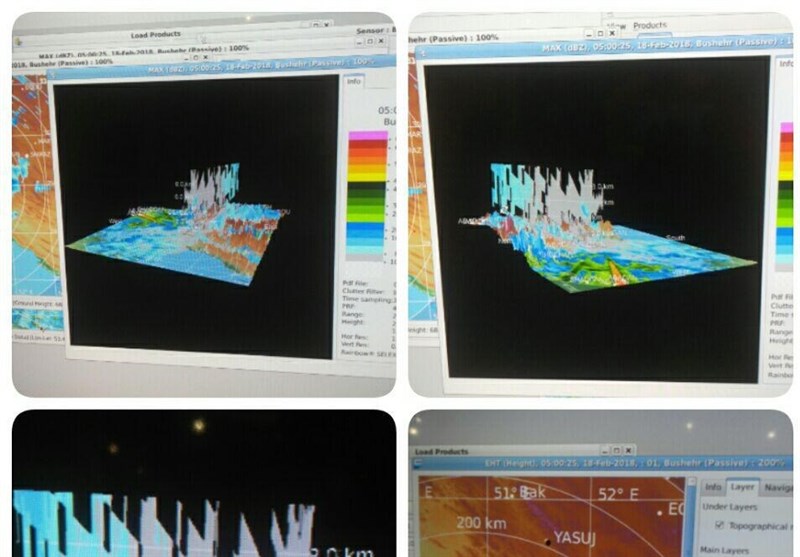Toggle the Topographical checkbox under Under Layers

click(720, 525)
